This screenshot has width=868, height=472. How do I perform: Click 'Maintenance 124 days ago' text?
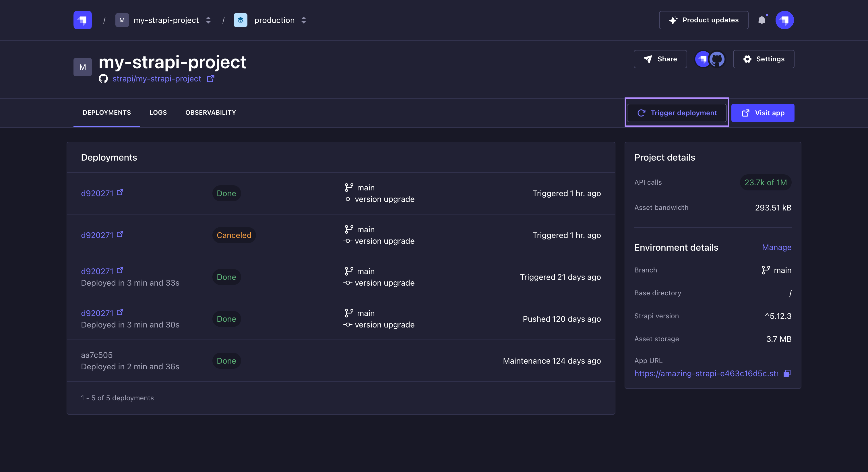click(x=552, y=360)
